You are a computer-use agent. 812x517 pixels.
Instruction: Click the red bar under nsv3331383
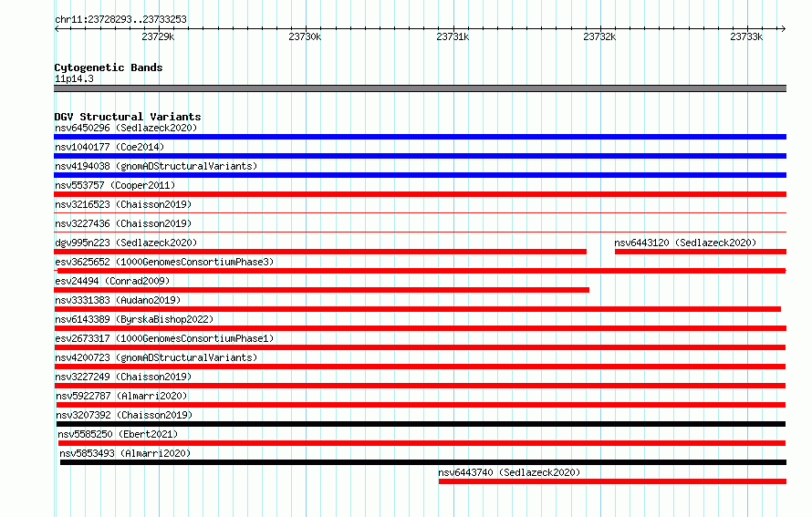417,309
